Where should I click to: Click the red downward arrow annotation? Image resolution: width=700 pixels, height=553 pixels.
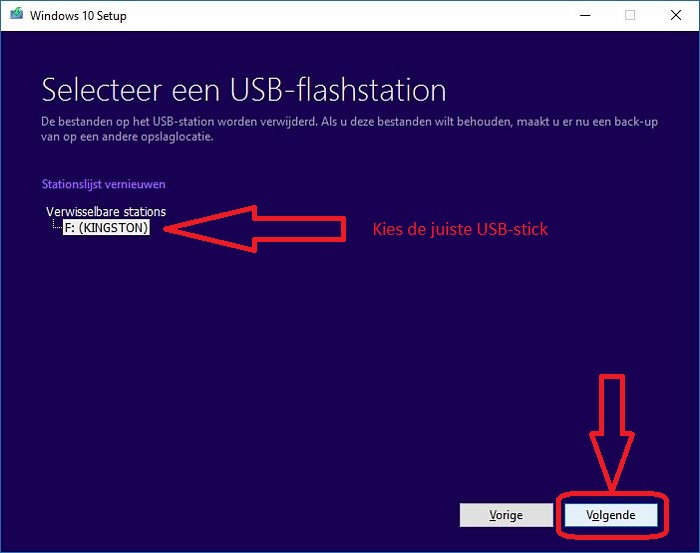612,432
